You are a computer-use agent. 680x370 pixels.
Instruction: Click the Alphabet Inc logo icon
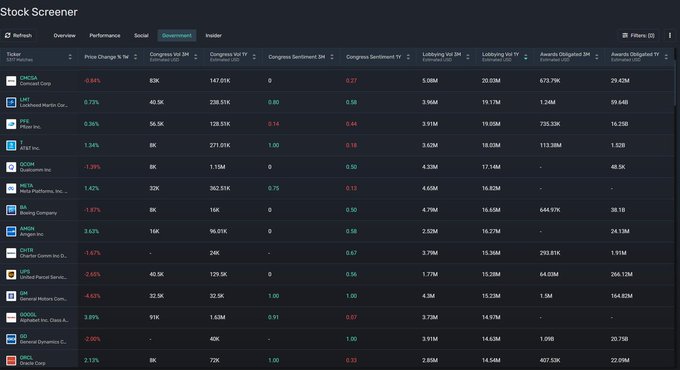[x=11, y=318]
